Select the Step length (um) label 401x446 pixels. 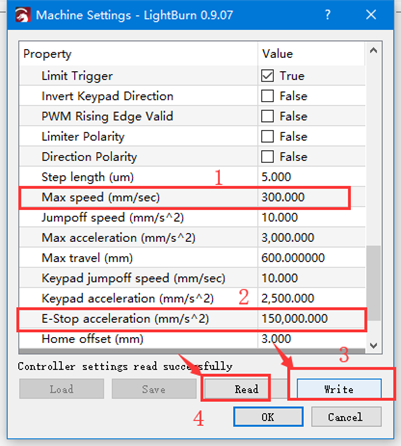tap(88, 177)
